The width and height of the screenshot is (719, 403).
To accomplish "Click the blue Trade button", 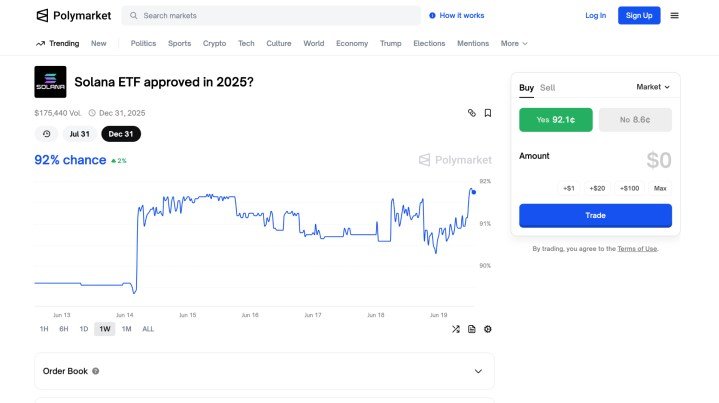I will pyautogui.click(x=595, y=215).
